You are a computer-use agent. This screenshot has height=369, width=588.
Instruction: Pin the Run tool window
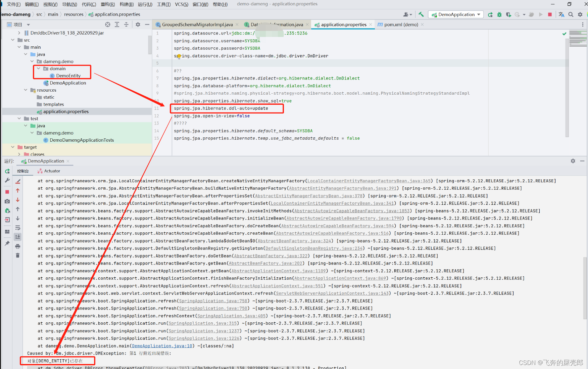click(x=7, y=243)
